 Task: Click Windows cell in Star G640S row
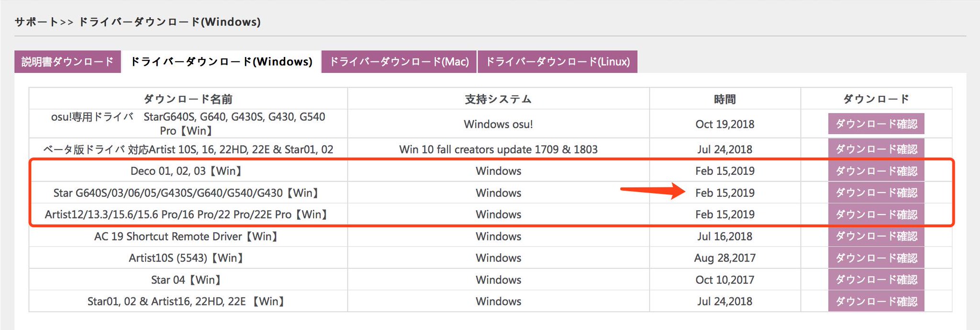(x=498, y=193)
